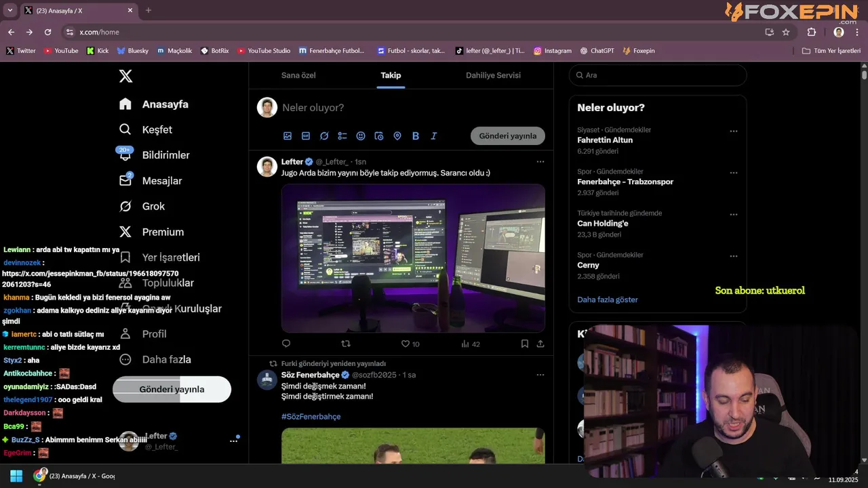Repost Lefter's post
This screenshot has height=488, width=868.
pyautogui.click(x=346, y=344)
